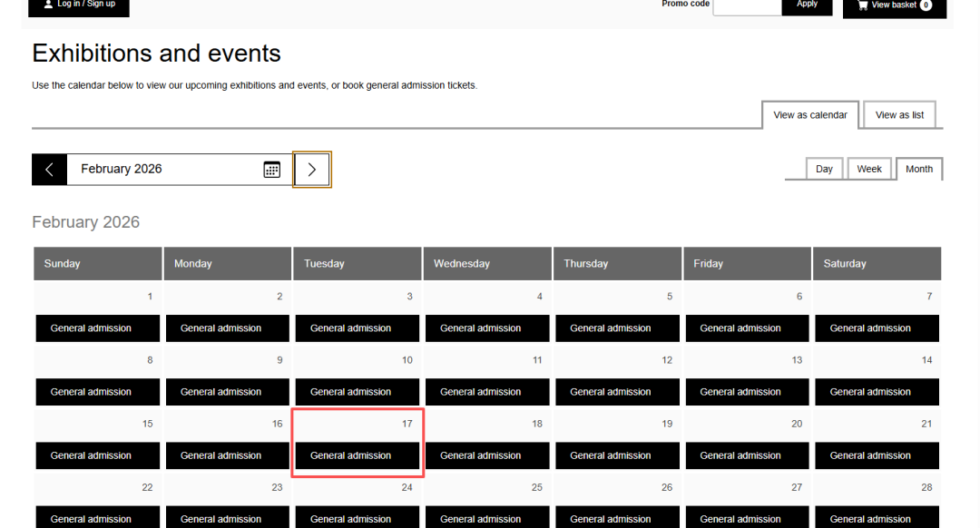
Task: Open the calendar date picker icon
Action: [271, 170]
